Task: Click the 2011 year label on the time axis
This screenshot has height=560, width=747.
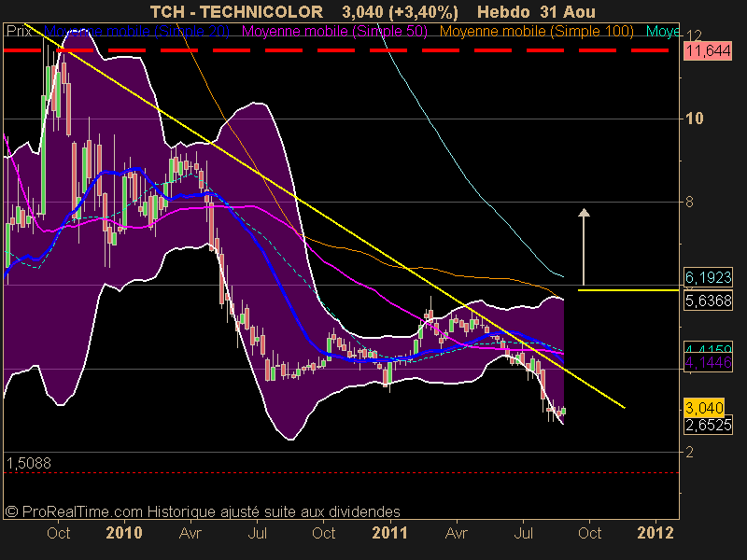Action: [389, 533]
